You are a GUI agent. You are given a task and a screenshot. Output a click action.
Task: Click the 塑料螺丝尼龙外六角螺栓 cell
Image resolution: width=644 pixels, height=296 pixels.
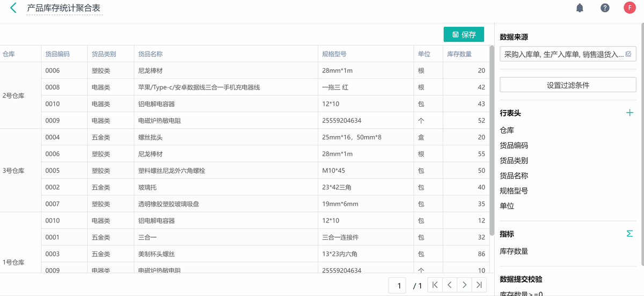tap(226, 171)
